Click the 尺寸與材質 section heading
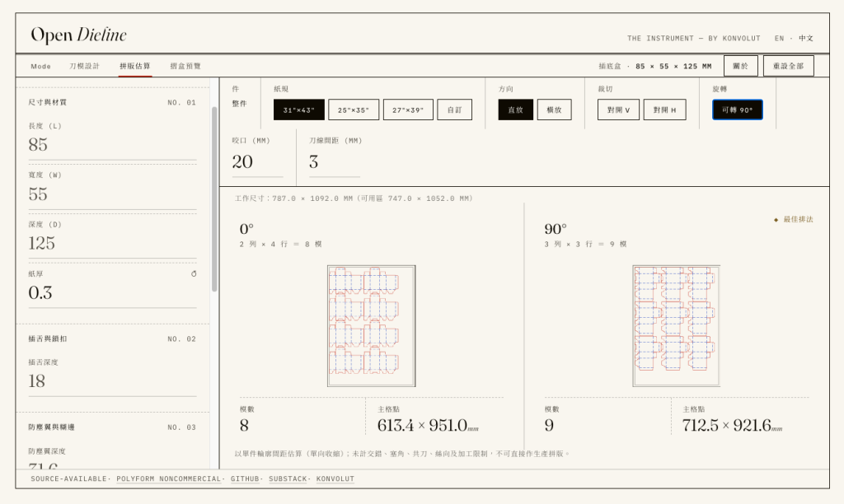The width and height of the screenshot is (844, 504). [x=47, y=102]
